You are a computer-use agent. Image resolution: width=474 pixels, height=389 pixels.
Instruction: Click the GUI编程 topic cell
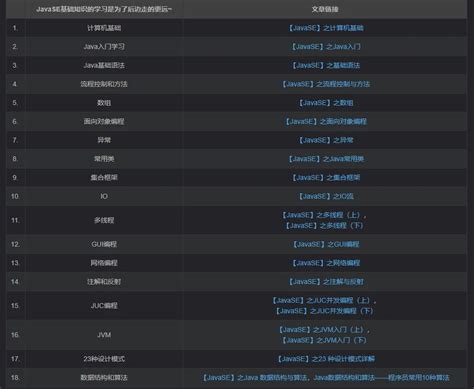104,244
